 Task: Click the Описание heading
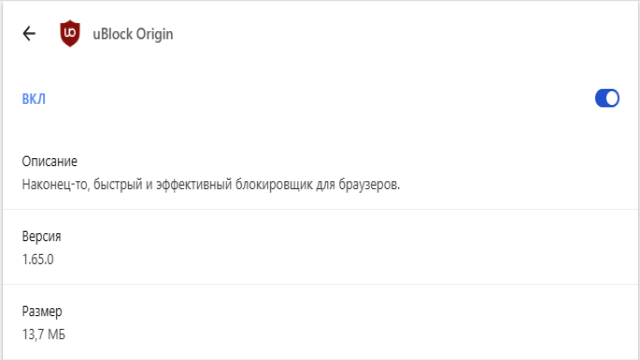pyautogui.click(x=49, y=161)
